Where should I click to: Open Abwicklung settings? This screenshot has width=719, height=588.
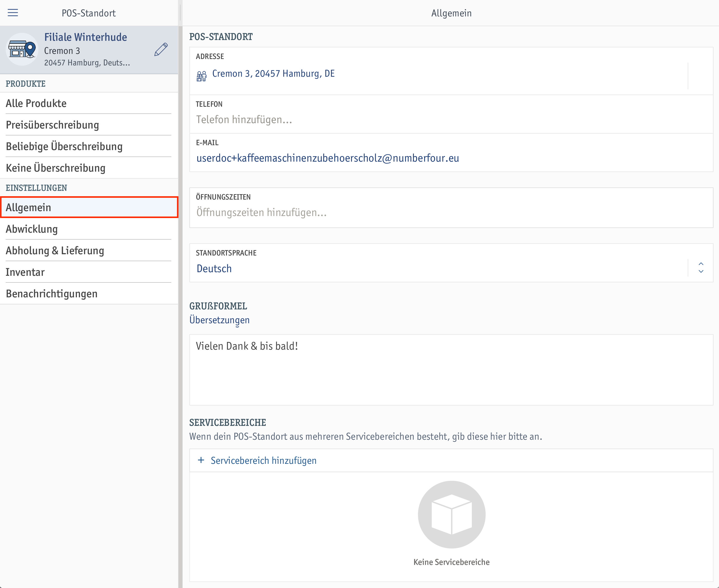[89, 229]
